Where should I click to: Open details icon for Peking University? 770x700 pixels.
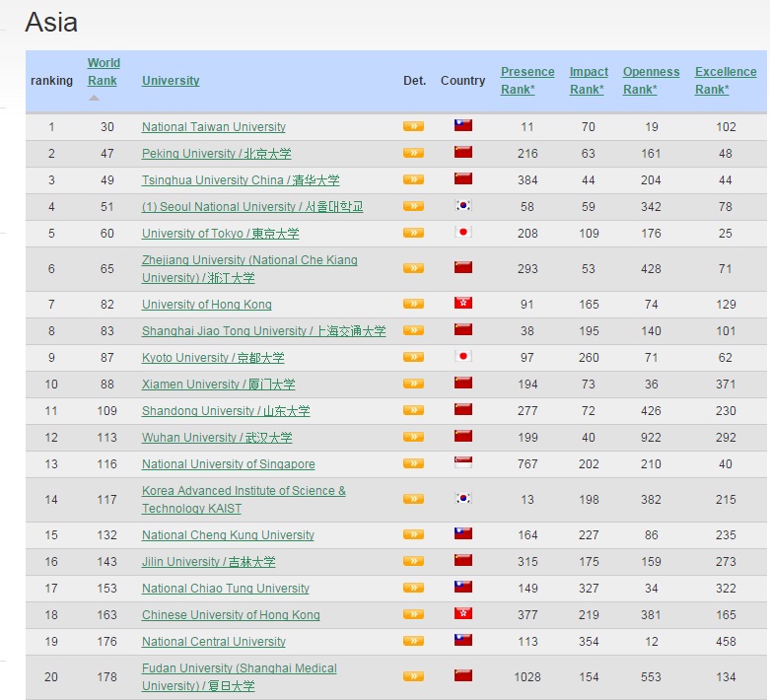point(413,153)
